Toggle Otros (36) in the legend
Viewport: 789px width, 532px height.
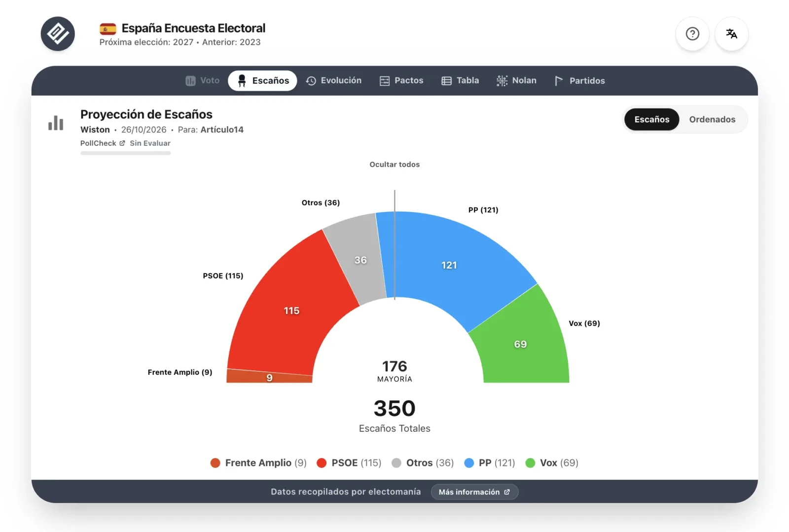(x=423, y=462)
